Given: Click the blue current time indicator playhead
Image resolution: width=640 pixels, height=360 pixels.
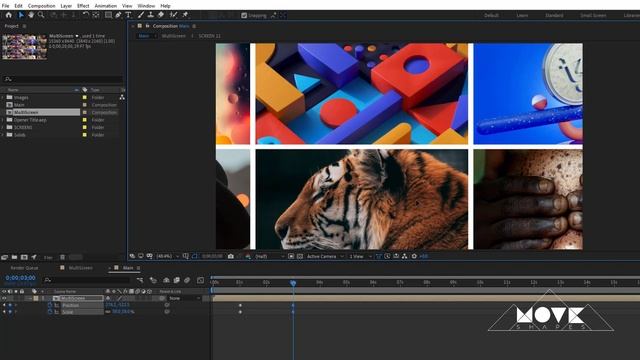Looking at the screenshot, I should [x=293, y=283].
